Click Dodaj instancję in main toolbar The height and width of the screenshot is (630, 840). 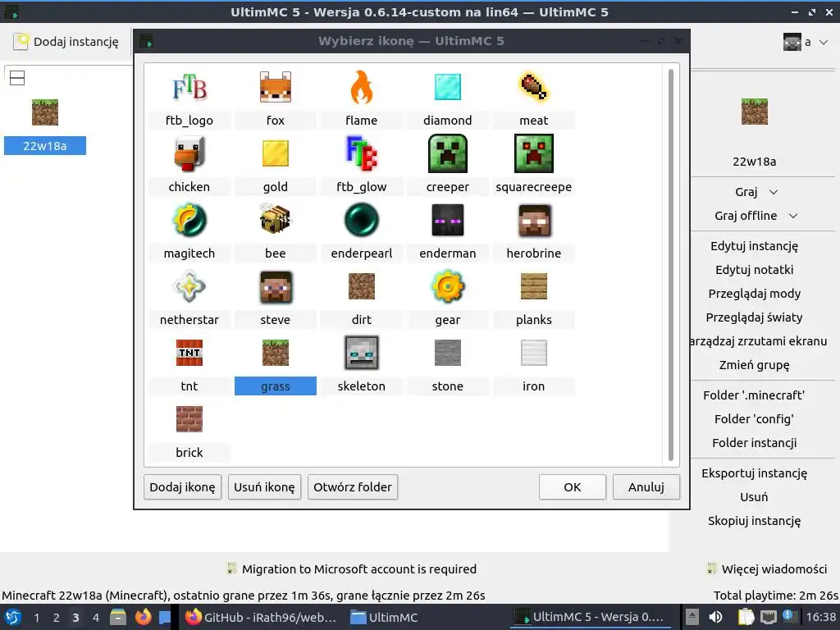pos(66,42)
